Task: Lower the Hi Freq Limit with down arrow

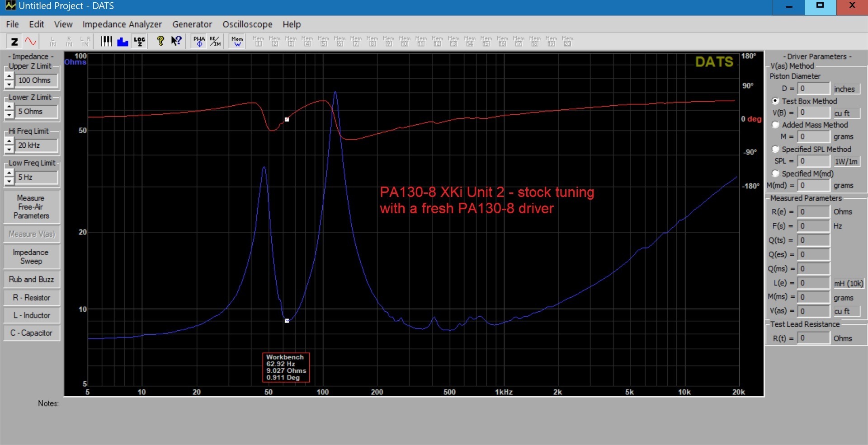Action: click(x=9, y=149)
